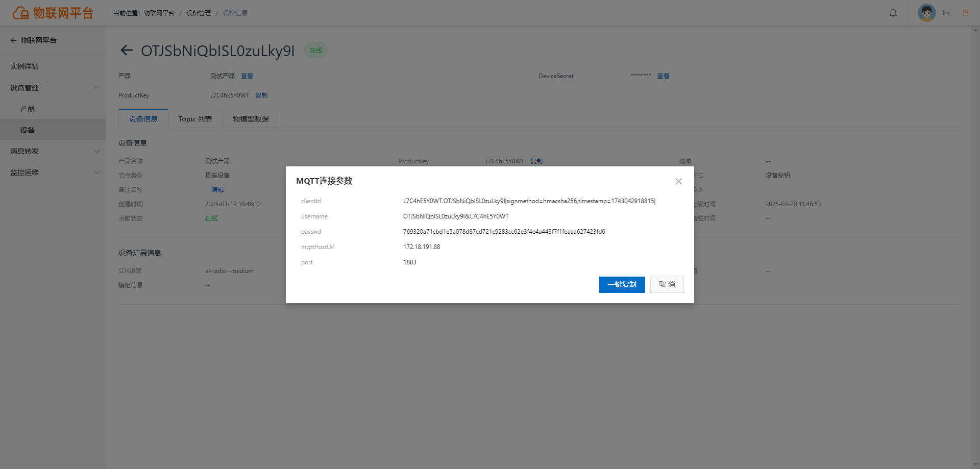Image resolution: width=980 pixels, height=469 pixels.
Task: Click 查看 link next to 测试产品
Action: click(x=247, y=76)
